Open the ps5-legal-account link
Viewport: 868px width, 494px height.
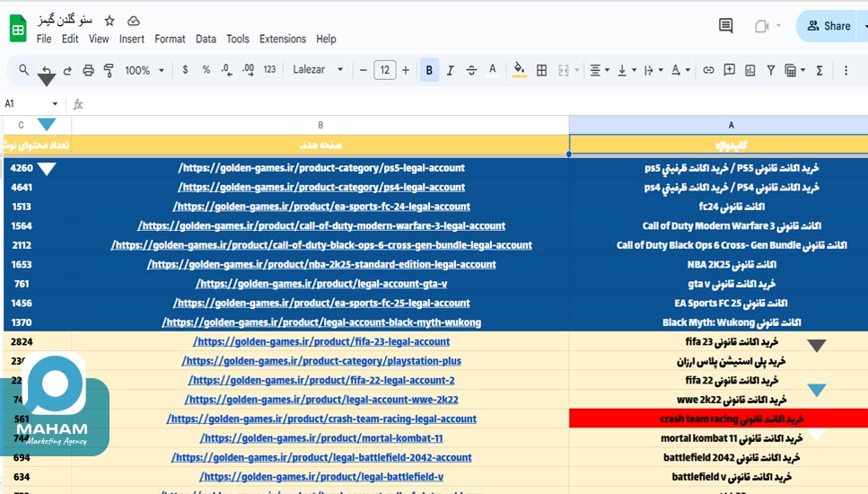point(321,168)
